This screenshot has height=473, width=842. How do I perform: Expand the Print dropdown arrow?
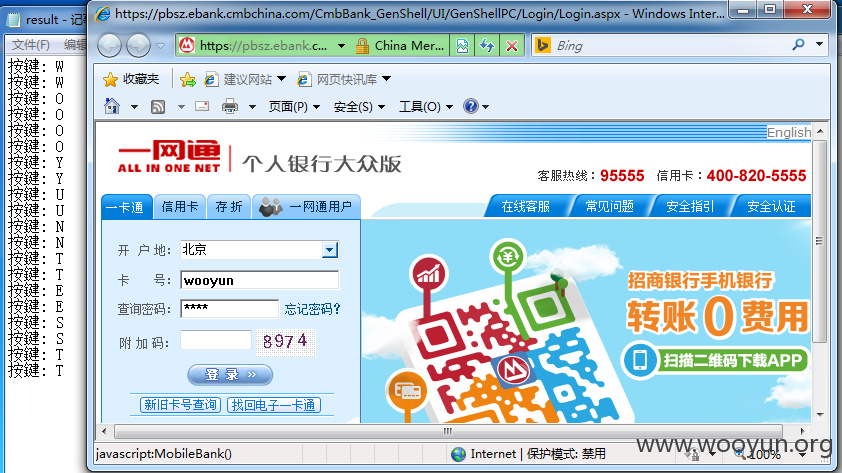(252, 107)
